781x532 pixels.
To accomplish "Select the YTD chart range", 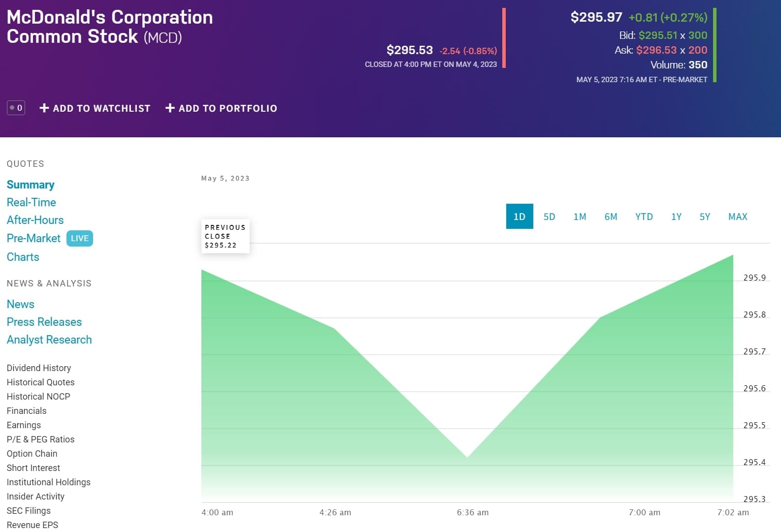I will [x=644, y=217].
